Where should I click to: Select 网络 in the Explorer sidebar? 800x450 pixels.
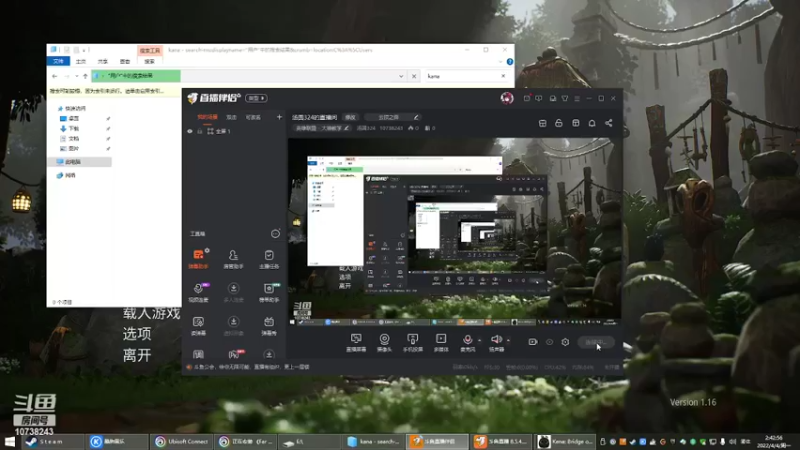click(x=67, y=175)
